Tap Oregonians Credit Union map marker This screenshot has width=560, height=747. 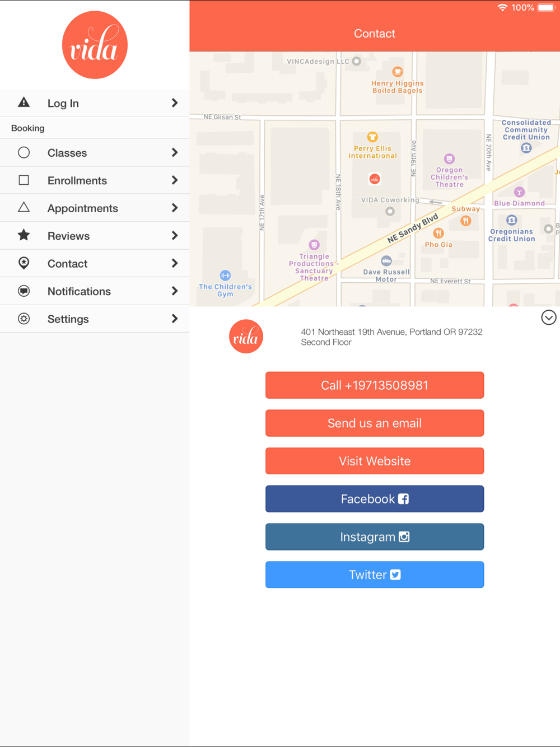pyautogui.click(x=511, y=220)
